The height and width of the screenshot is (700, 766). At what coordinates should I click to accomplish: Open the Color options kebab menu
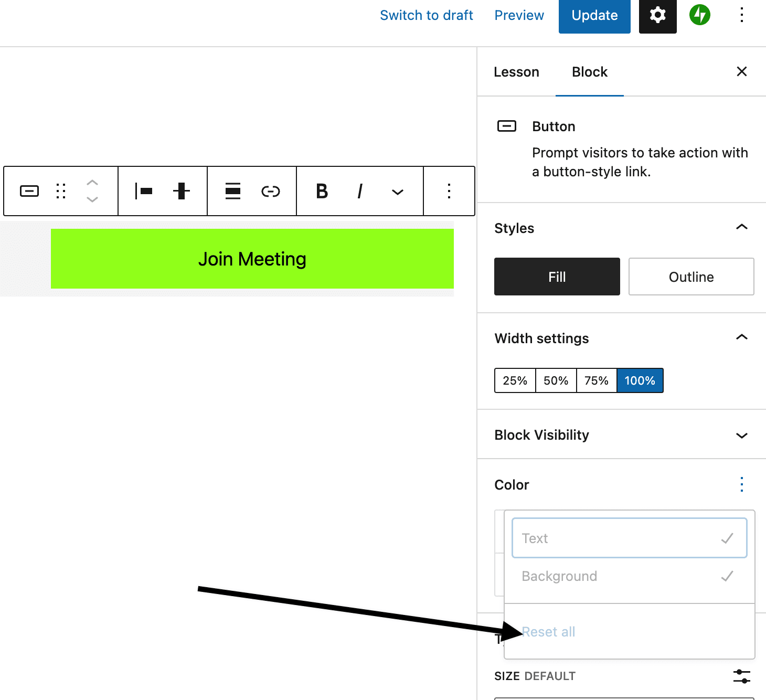(741, 484)
